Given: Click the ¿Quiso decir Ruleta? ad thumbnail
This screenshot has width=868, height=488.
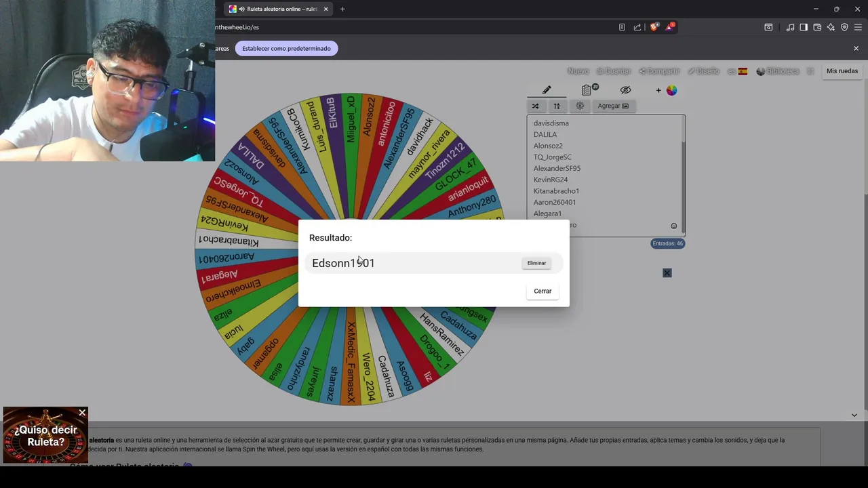Looking at the screenshot, I should (45, 435).
